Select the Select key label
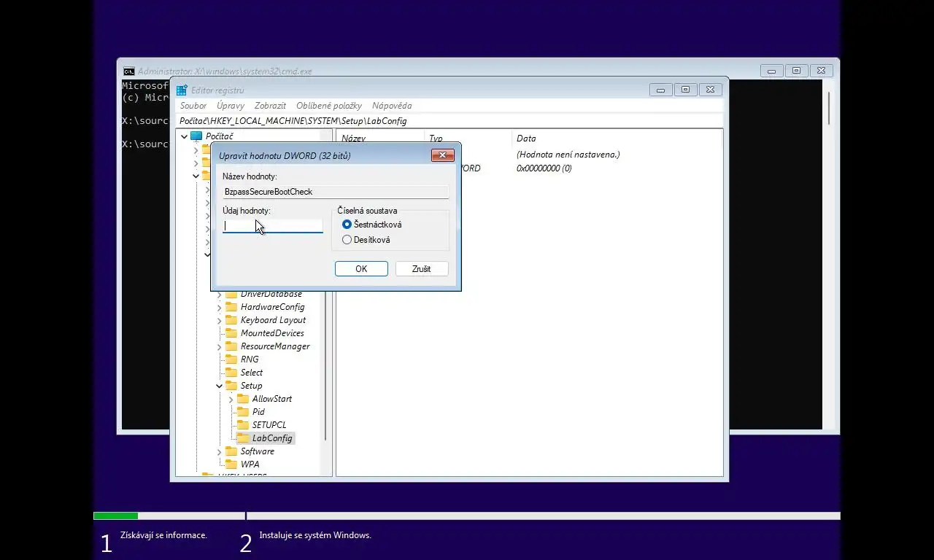 [x=252, y=373]
